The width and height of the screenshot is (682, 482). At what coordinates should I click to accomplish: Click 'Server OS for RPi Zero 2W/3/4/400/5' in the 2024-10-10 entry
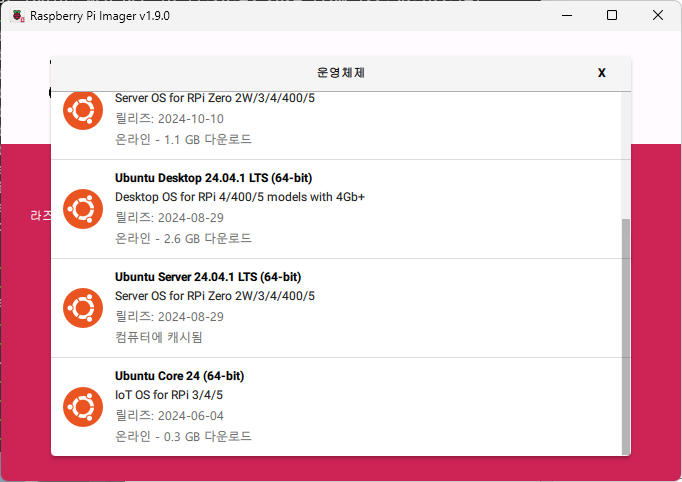pyautogui.click(x=215, y=98)
